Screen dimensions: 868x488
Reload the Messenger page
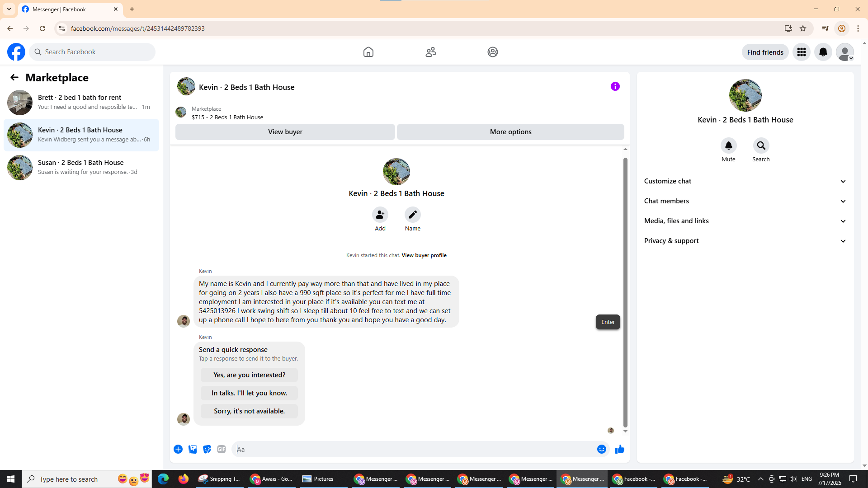[42, 28]
